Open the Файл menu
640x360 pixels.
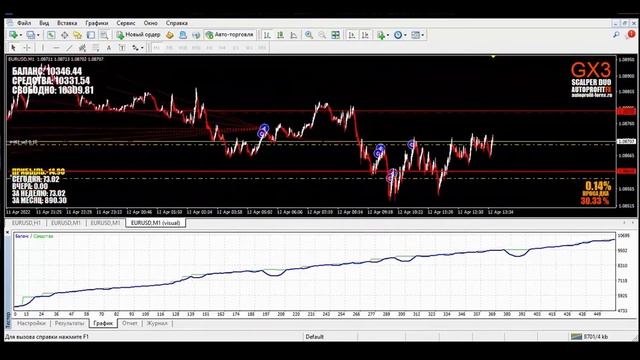(x=24, y=23)
